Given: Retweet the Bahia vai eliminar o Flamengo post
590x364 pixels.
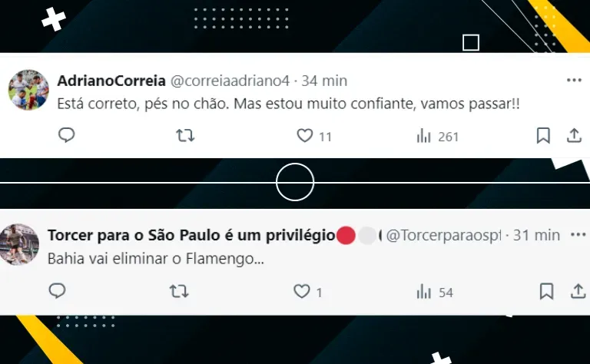Looking at the screenshot, I should click(x=179, y=291).
